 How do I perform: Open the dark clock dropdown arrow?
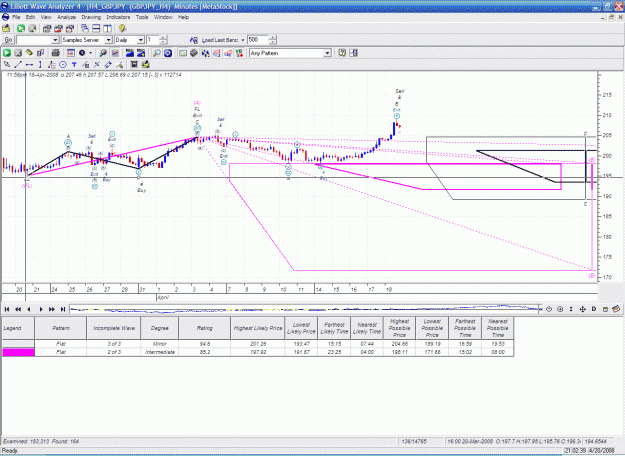(90, 53)
